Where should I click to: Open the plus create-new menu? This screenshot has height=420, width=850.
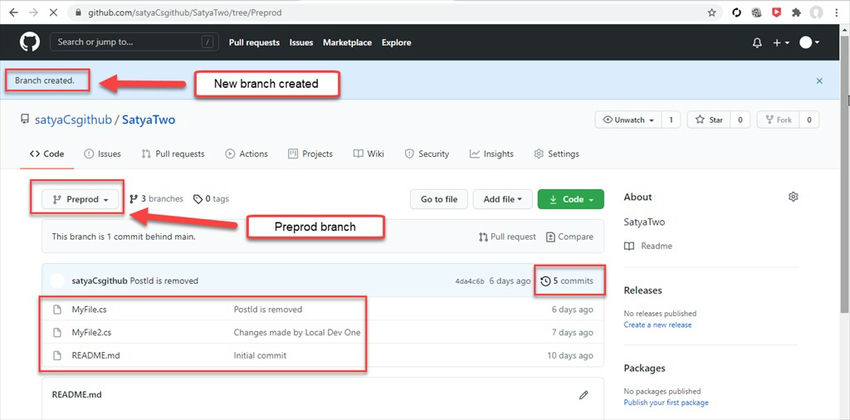tap(781, 43)
